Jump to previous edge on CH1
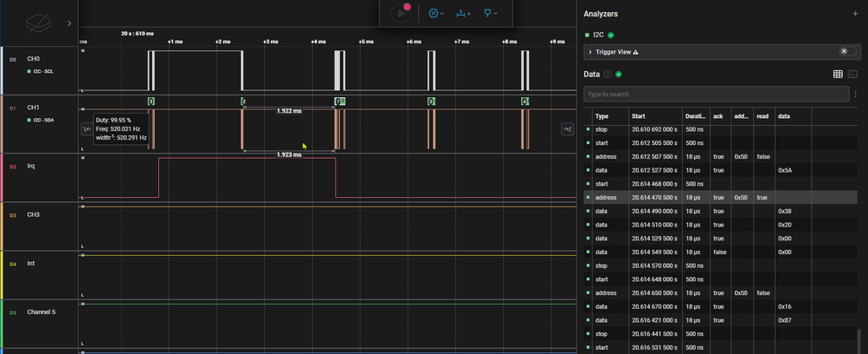The image size is (868, 354). tap(86, 129)
